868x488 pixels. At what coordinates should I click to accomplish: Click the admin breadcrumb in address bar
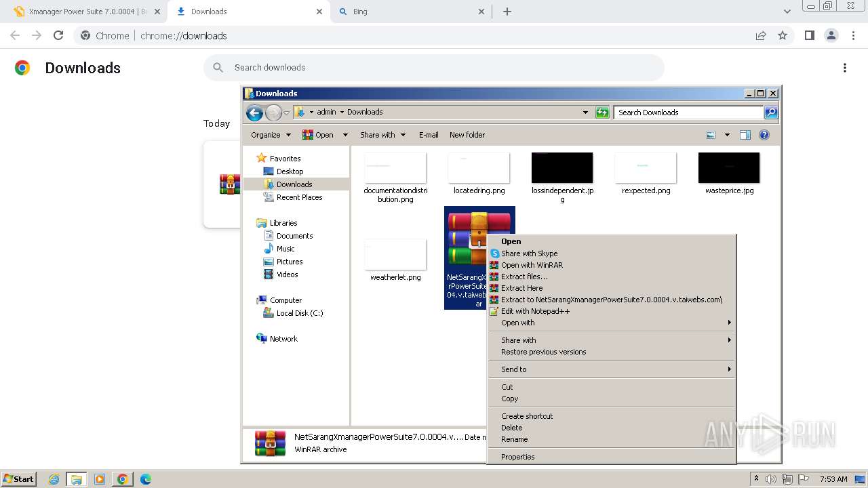point(326,113)
